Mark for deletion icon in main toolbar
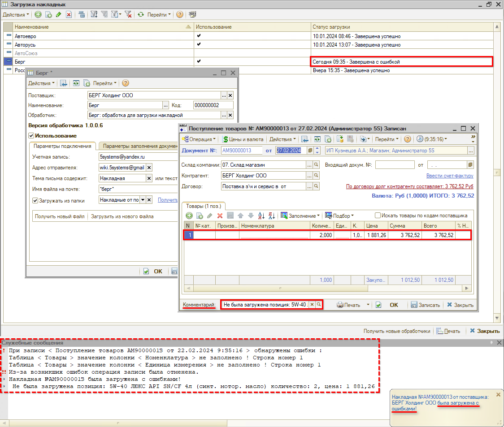 (69, 14)
